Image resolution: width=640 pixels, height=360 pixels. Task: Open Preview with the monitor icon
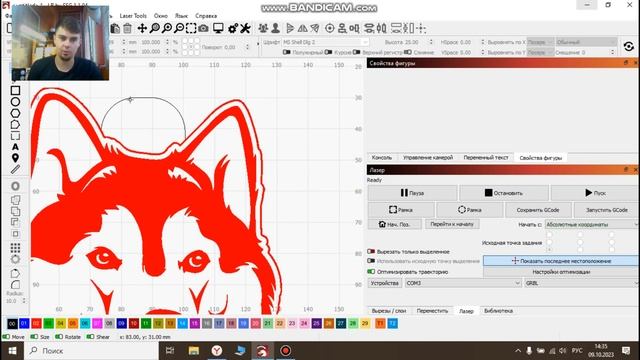[x=218, y=28]
